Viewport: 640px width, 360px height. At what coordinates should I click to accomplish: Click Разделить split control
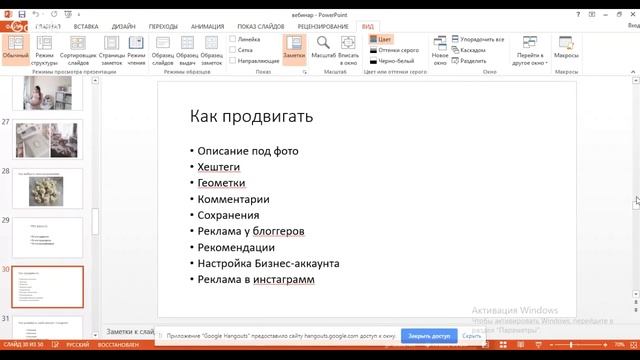(469, 61)
